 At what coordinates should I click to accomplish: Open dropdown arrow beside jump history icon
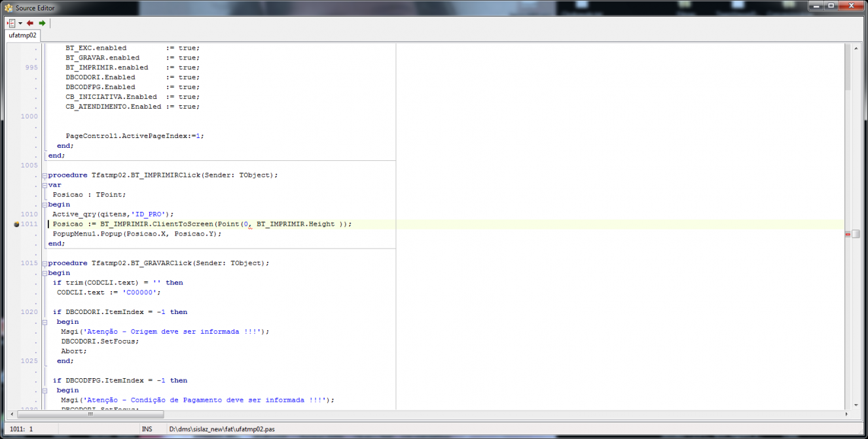pos(20,24)
